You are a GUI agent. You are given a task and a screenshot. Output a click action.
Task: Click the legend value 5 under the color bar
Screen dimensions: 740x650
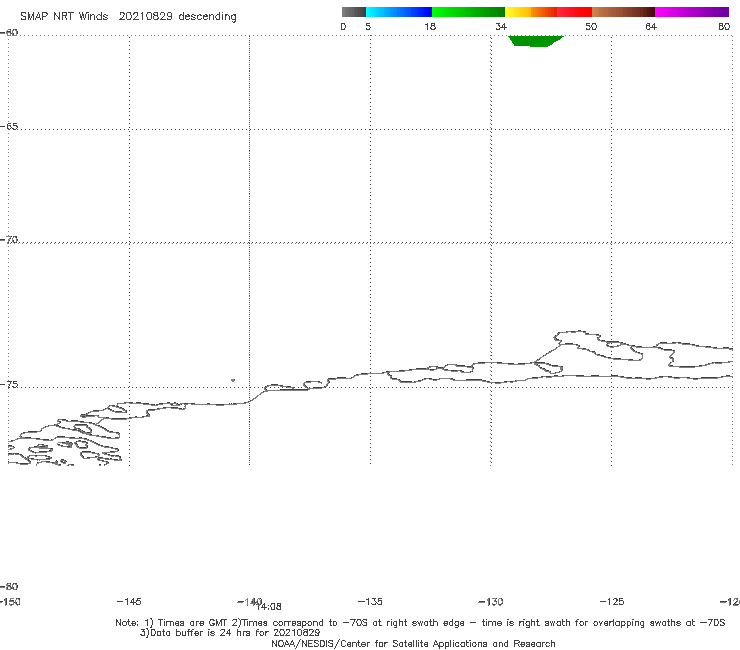368,27
